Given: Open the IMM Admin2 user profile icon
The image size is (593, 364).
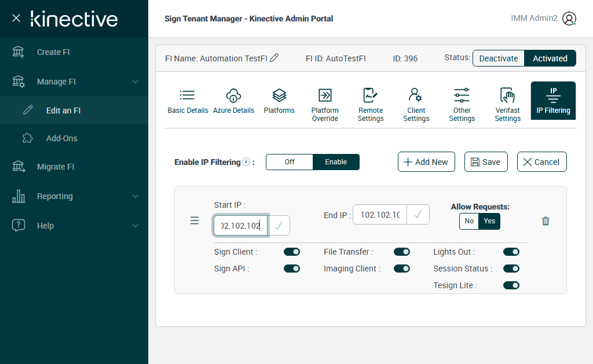Looking at the screenshot, I should (x=569, y=18).
